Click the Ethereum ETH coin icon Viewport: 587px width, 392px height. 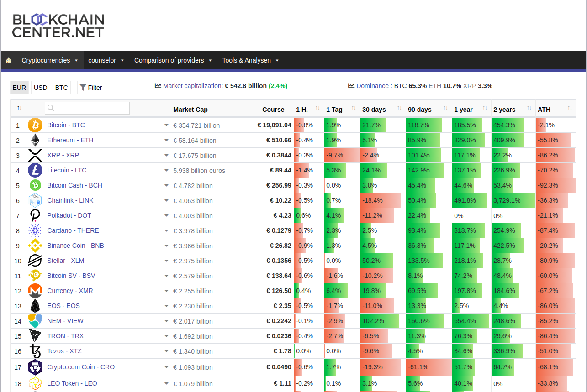pyautogui.click(x=35, y=140)
